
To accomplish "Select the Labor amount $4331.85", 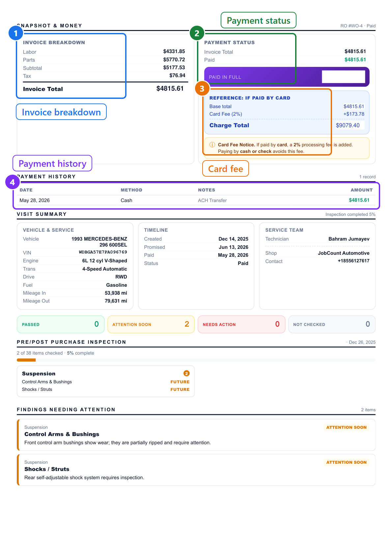I will click(174, 51).
